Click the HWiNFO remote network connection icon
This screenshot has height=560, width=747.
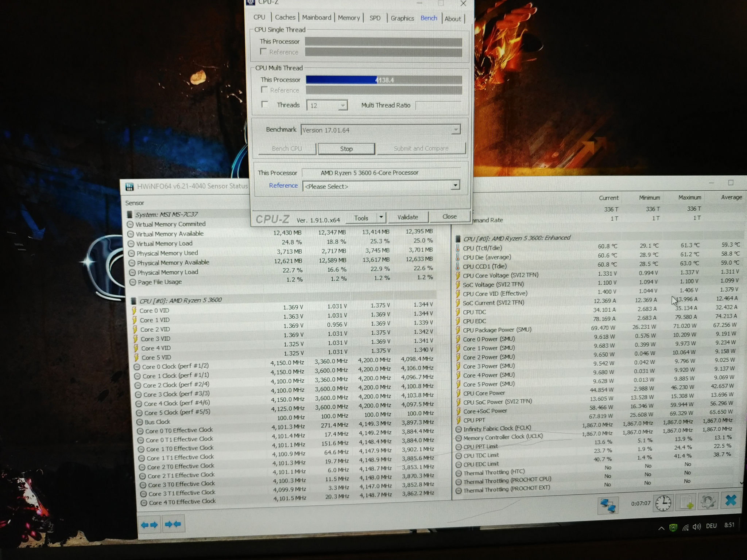coord(608,505)
